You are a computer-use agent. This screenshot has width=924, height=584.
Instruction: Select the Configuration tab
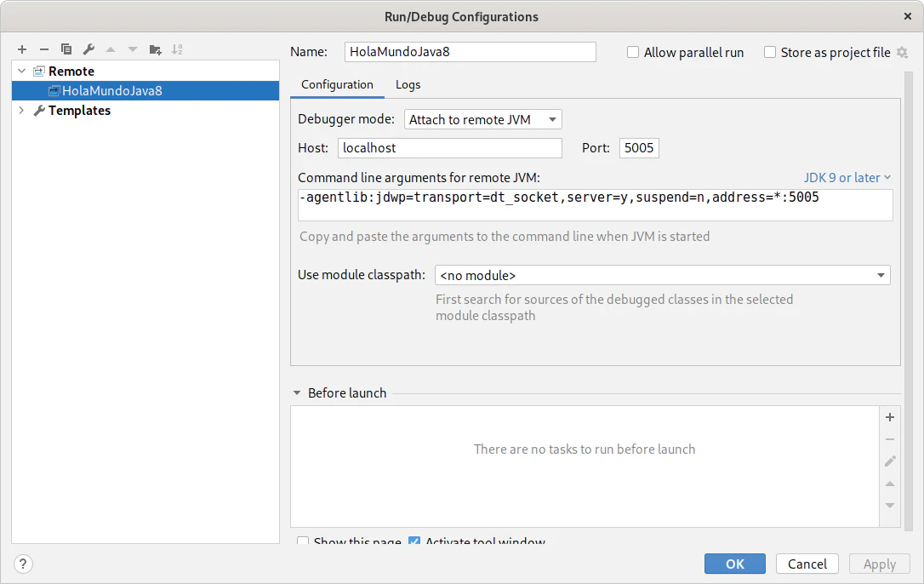coord(337,84)
